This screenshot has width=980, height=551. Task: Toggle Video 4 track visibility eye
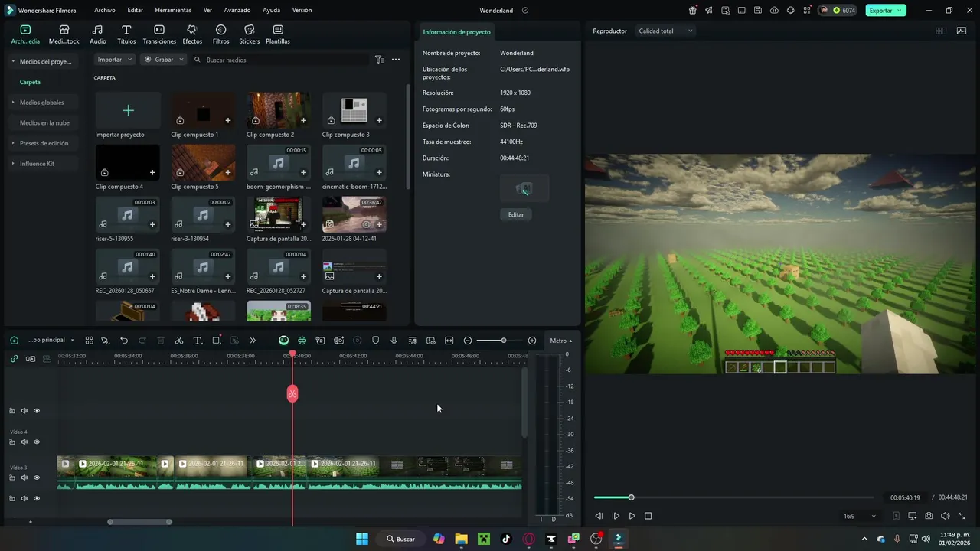point(37,442)
